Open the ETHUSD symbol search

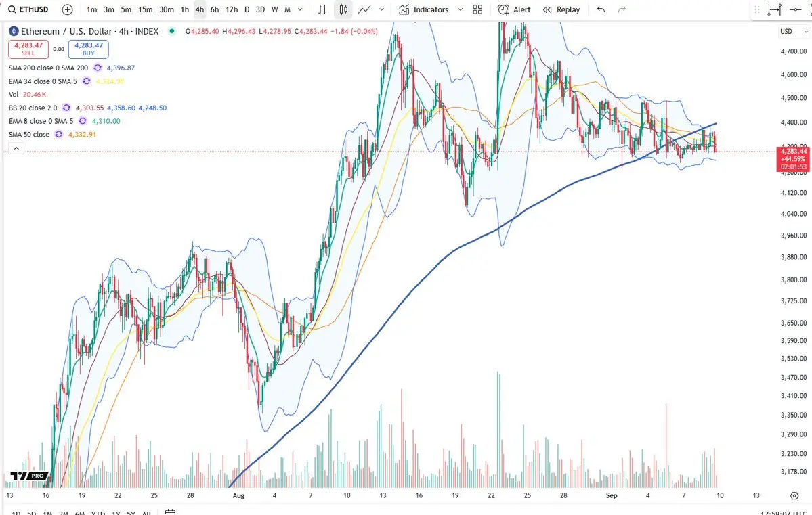tap(29, 9)
